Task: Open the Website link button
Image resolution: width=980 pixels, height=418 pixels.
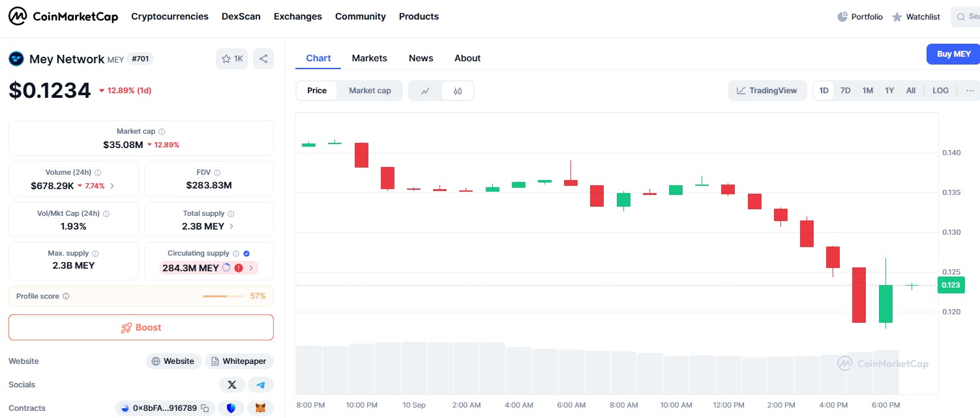Action: click(x=173, y=361)
